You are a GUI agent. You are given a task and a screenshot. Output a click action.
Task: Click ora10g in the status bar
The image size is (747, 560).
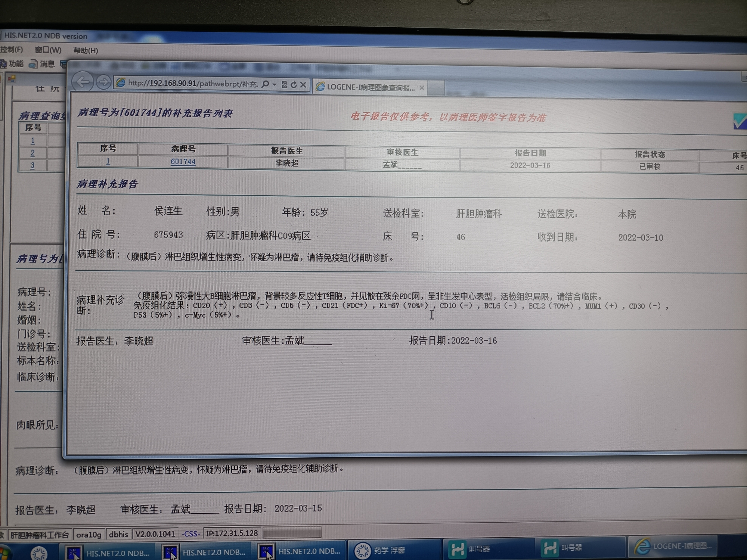click(89, 535)
